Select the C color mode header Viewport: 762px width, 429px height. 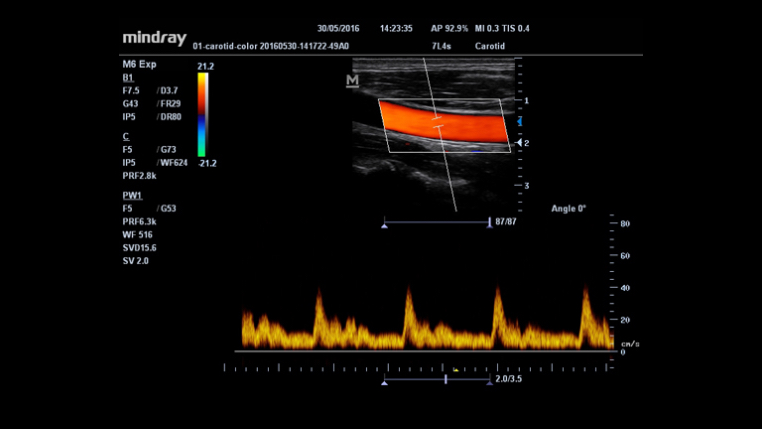point(126,136)
